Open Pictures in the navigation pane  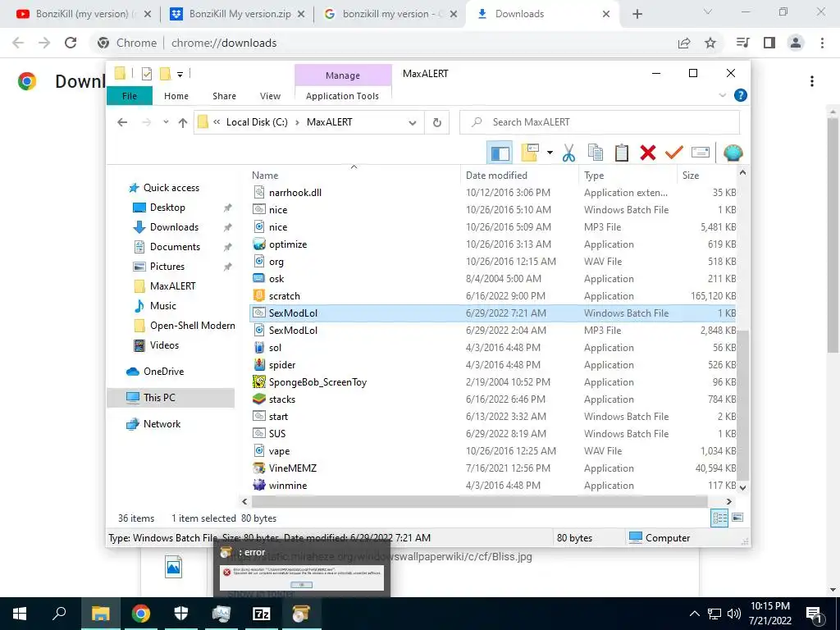pos(167,267)
